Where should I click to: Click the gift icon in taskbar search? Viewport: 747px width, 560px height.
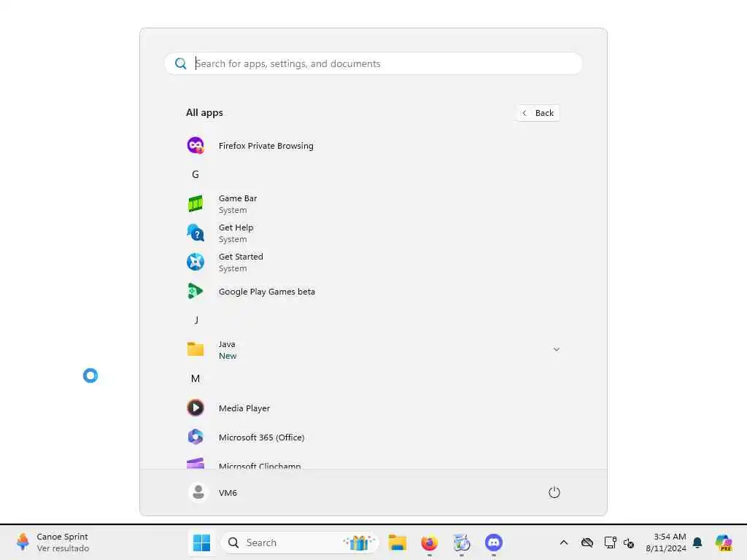(x=359, y=542)
